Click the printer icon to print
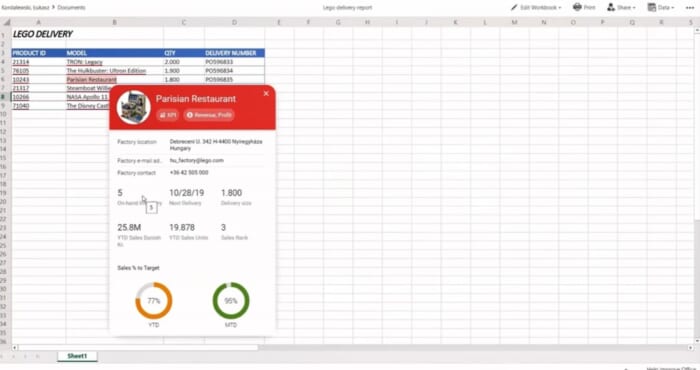 click(x=577, y=7)
